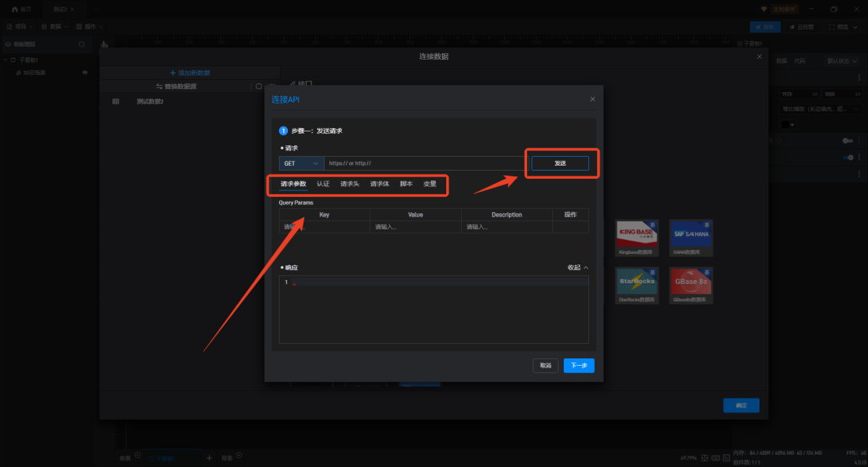The image size is (868, 467).
Task: Click the 下一步 next button
Action: click(x=578, y=365)
